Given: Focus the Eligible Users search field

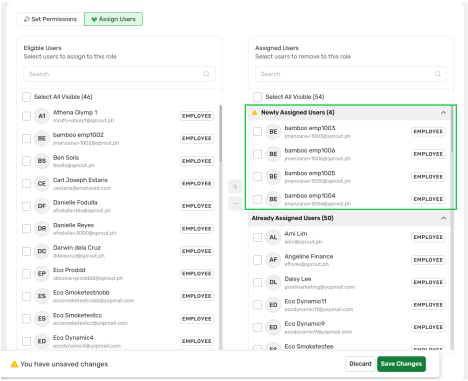Looking at the screenshot, I should (119, 74).
